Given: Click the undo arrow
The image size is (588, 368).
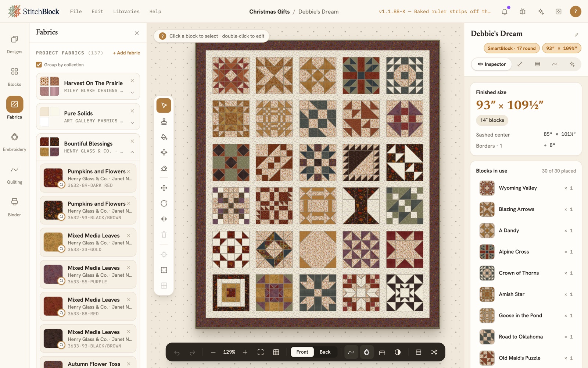Looking at the screenshot, I should (x=177, y=352).
